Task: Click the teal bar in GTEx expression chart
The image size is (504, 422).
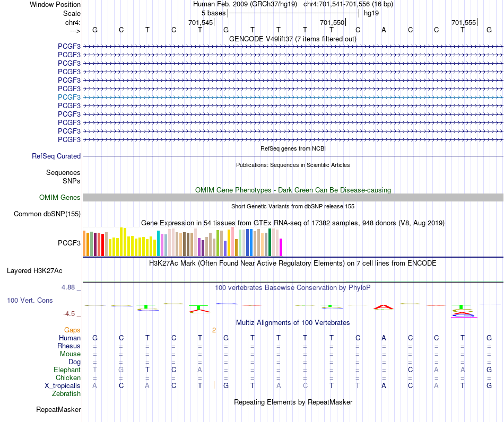Action: pyautogui.click(x=158, y=243)
